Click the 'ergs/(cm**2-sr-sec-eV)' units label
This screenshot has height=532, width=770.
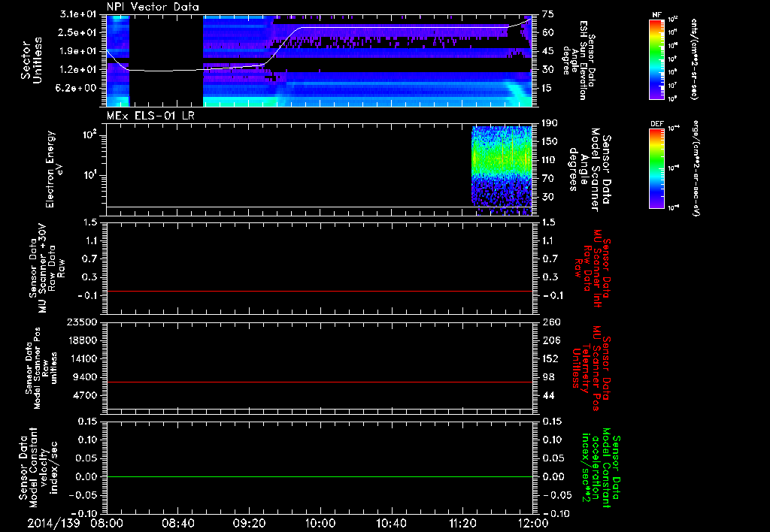695,168
